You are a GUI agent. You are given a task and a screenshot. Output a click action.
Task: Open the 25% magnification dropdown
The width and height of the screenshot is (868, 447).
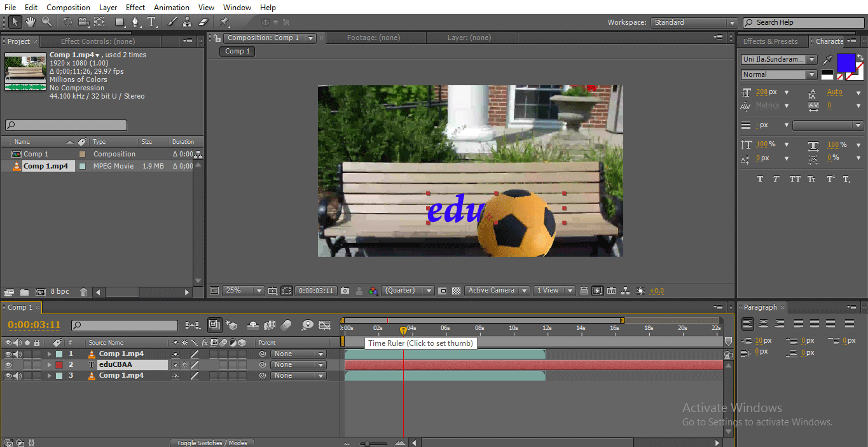(x=244, y=291)
